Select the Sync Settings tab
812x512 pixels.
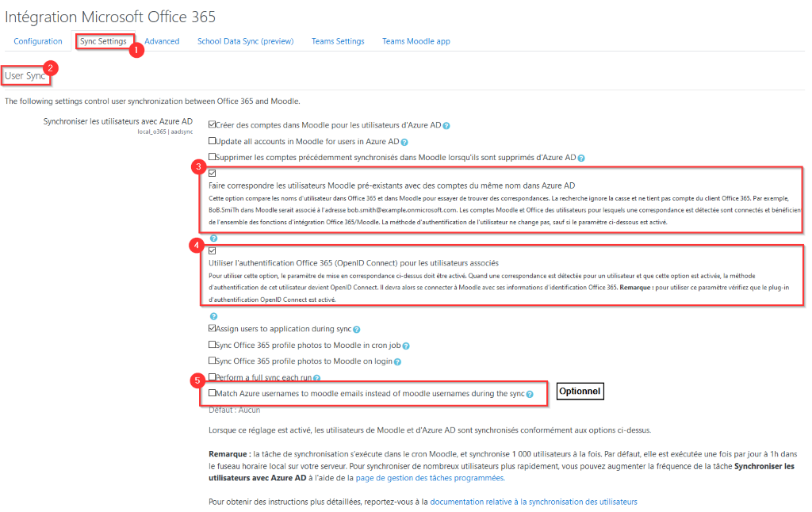[103, 41]
